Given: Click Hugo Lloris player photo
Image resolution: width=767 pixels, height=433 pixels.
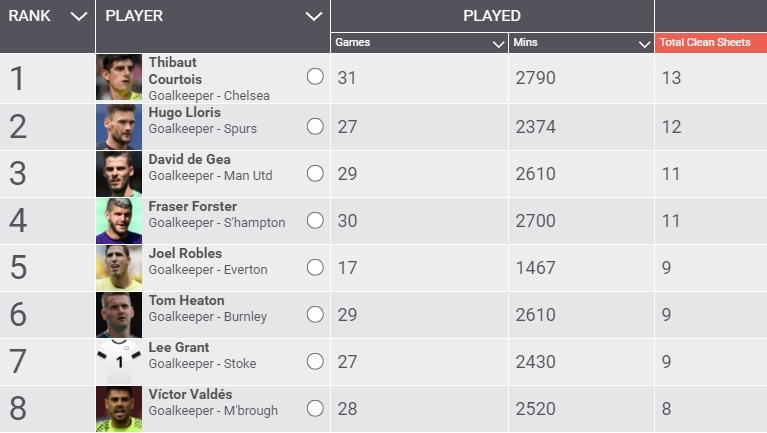Looking at the screenshot, I should [119, 127].
